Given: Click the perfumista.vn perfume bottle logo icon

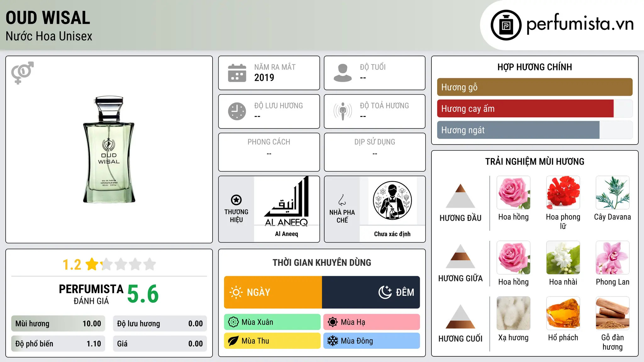Looking at the screenshot, I should pos(506,25).
